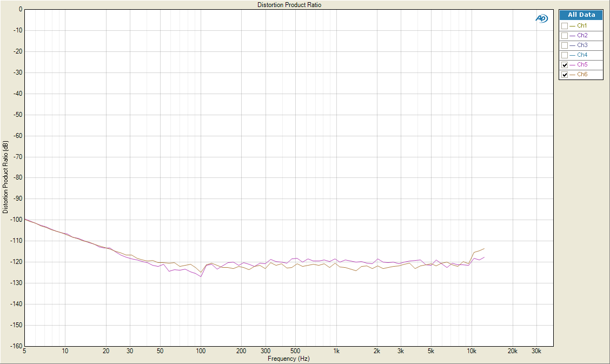The height and width of the screenshot is (364, 610).
Task: Click the Audio Precision logo icon
Action: click(x=541, y=18)
